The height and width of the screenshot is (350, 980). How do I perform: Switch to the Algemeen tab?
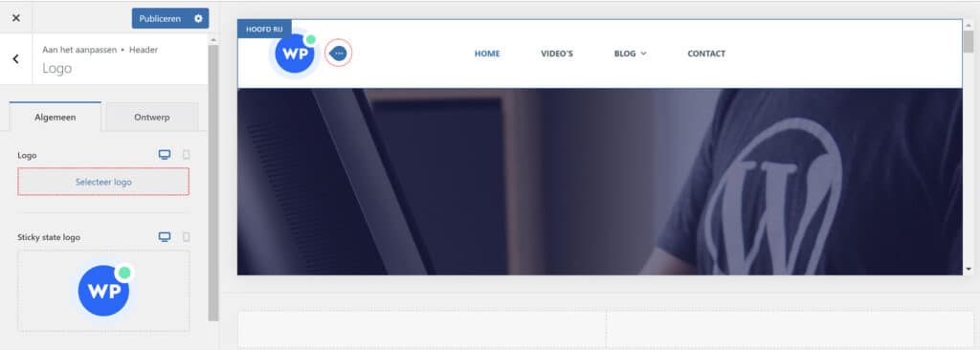point(55,117)
